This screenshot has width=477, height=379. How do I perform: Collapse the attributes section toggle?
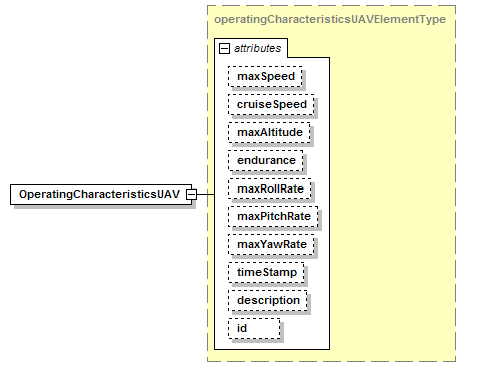[x=224, y=49]
